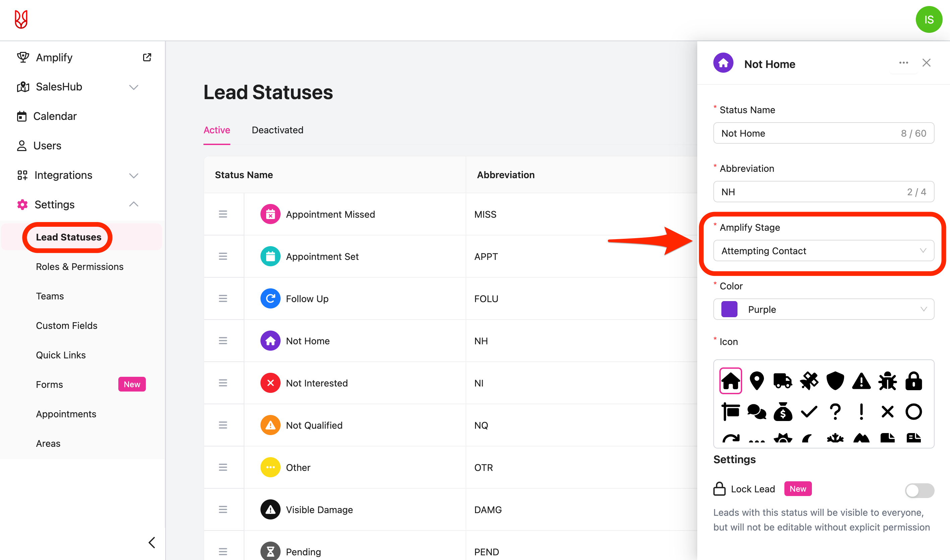The image size is (950, 560).
Task: Click the Status Name input field
Action: [808, 133]
